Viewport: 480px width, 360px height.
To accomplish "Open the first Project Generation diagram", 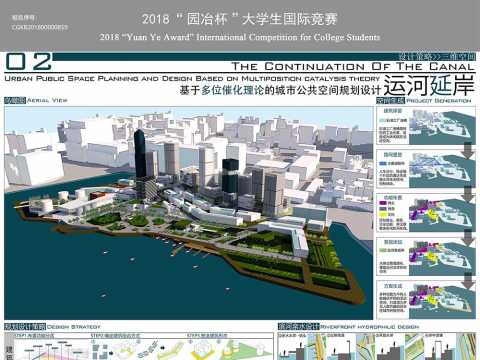I will (426, 126).
